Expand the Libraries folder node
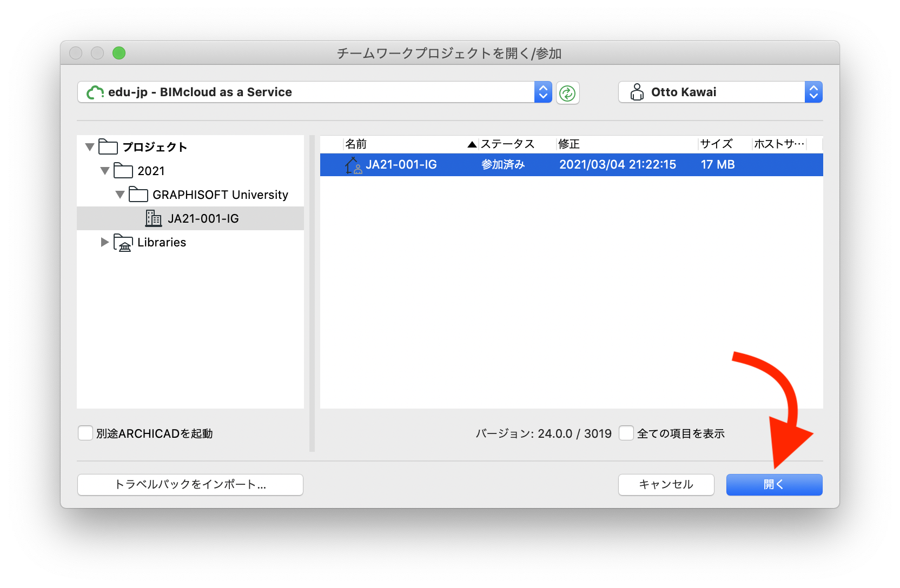Image resolution: width=900 pixels, height=588 pixels. (x=105, y=242)
